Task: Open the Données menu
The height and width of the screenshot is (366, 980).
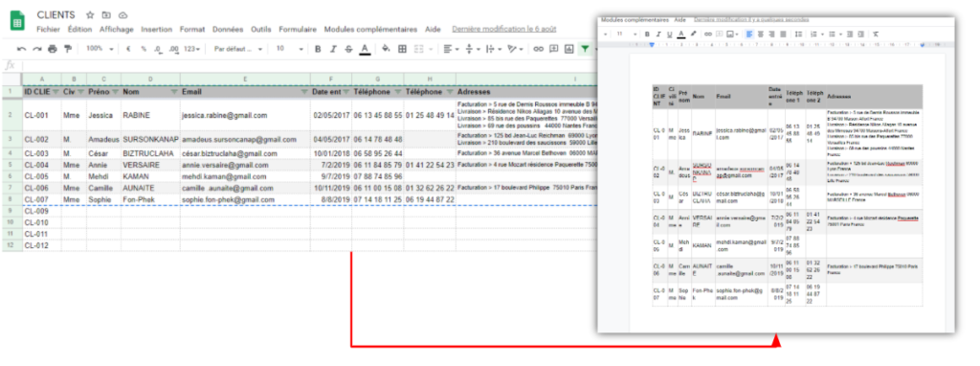Action: click(228, 30)
